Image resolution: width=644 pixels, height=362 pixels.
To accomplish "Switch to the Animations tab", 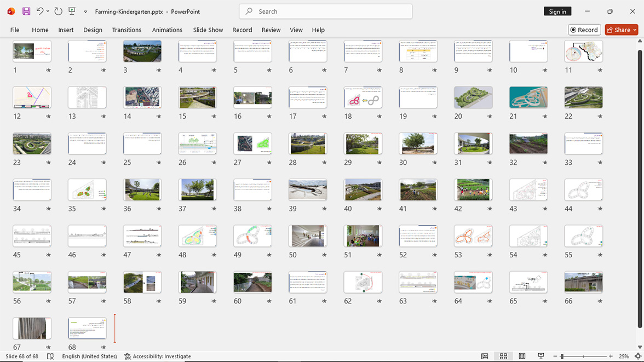I will pyautogui.click(x=167, y=30).
